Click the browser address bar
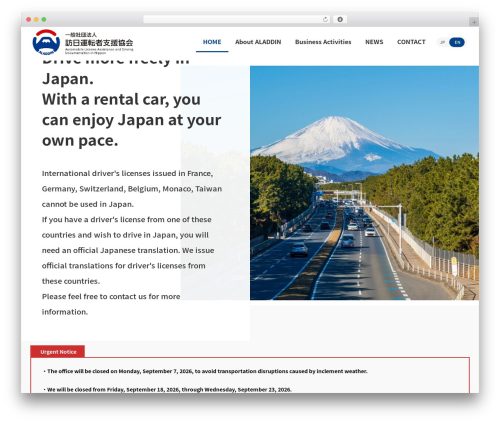500x423 pixels. point(236,20)
